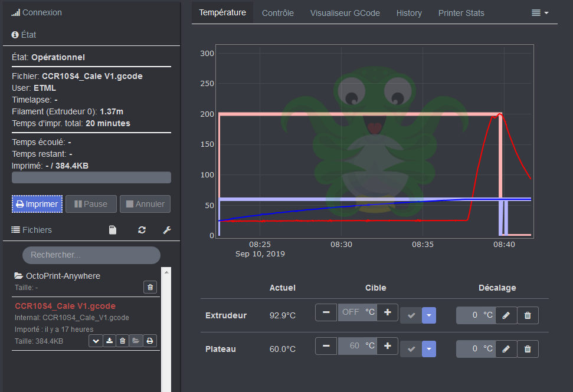Switch to the Contrôle tab
This screenshot has height=392, width=573.
(278, 13)
